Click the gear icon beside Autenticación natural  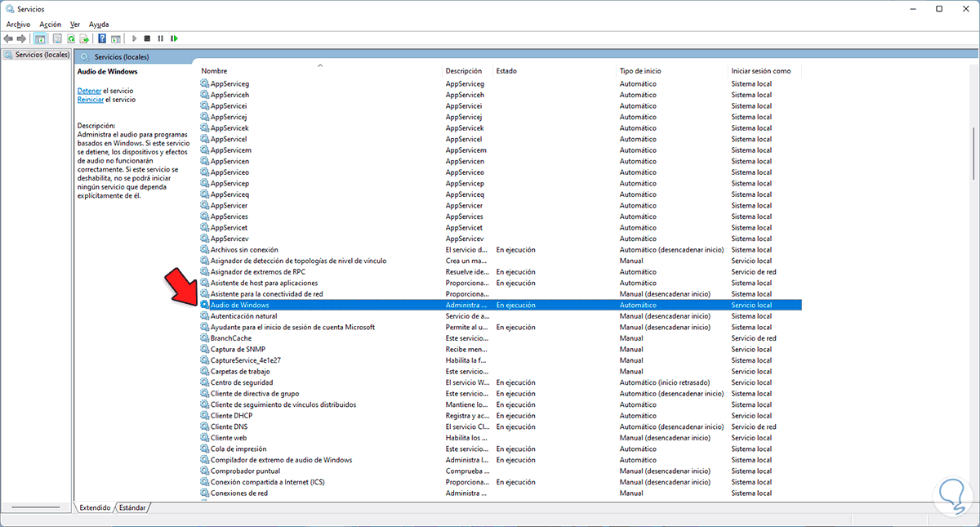pyautogui.click(x=205, y=315)
